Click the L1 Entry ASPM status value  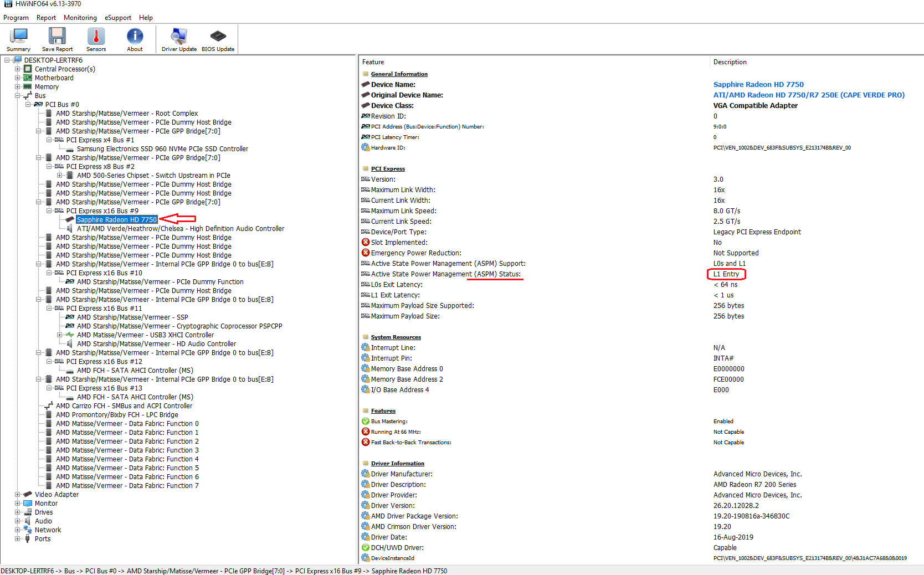click(726, 274)
